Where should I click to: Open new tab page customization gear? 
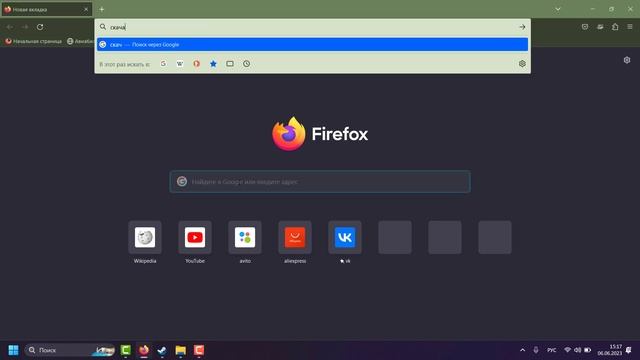tap(627, 60)
